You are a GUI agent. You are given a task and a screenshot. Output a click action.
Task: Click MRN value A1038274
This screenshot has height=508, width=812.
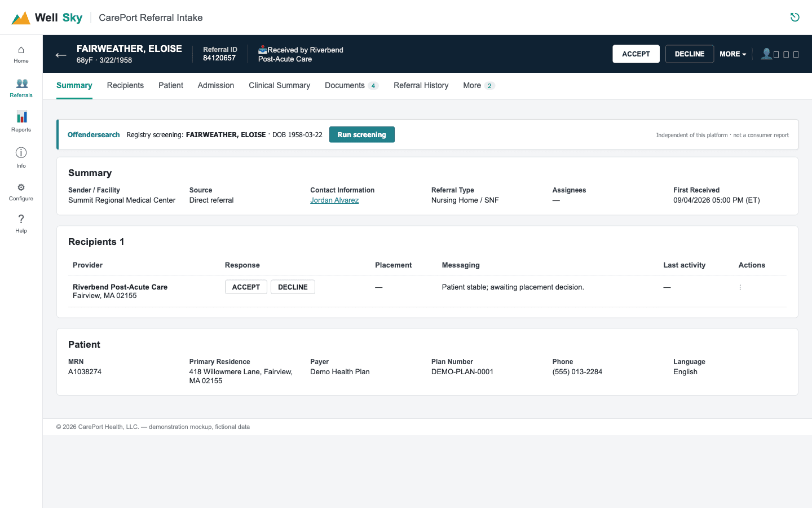pyautogui.click(x=85, y=372)
